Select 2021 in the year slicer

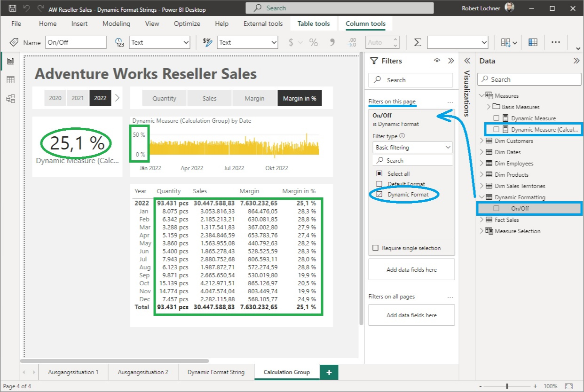pyautogui.click(x=78, y=98)
